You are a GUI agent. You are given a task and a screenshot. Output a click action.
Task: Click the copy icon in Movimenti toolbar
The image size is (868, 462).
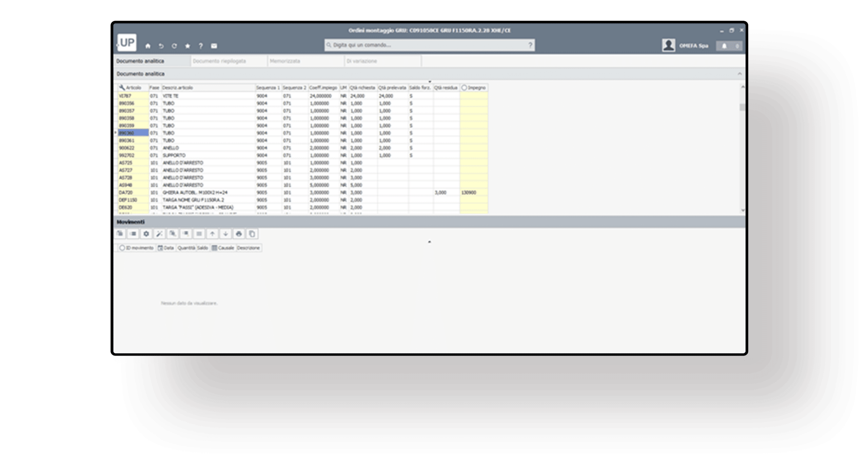click(x=252, y=234)
